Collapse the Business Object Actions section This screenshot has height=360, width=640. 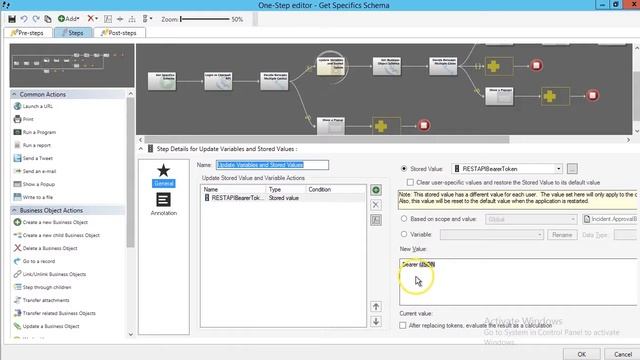point(14,210)
